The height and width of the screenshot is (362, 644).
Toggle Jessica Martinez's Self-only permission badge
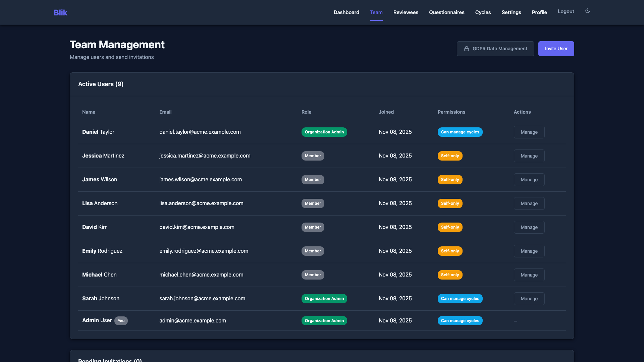(450, 156)
